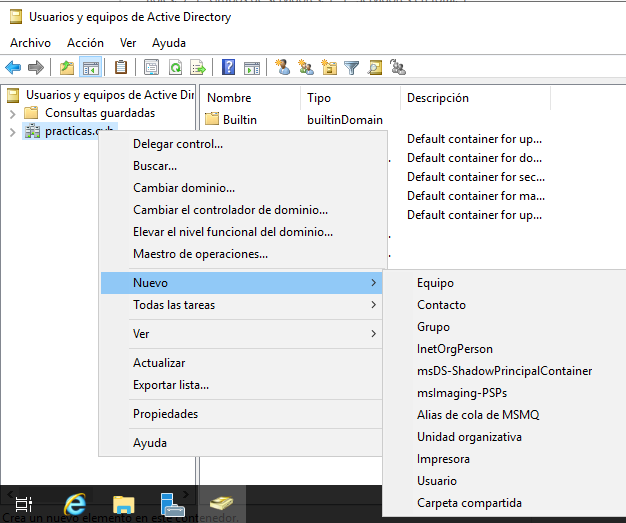The image size is (626, 523).
Task: Click the add-to-group toolbar icon
Action: (398, 67)
